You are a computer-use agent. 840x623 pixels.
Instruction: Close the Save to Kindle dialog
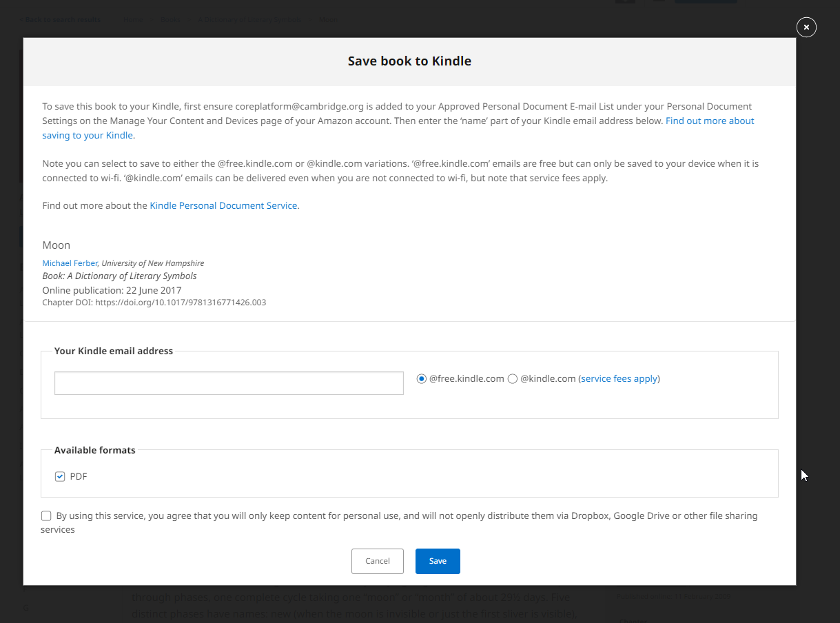tap(806, 27)
